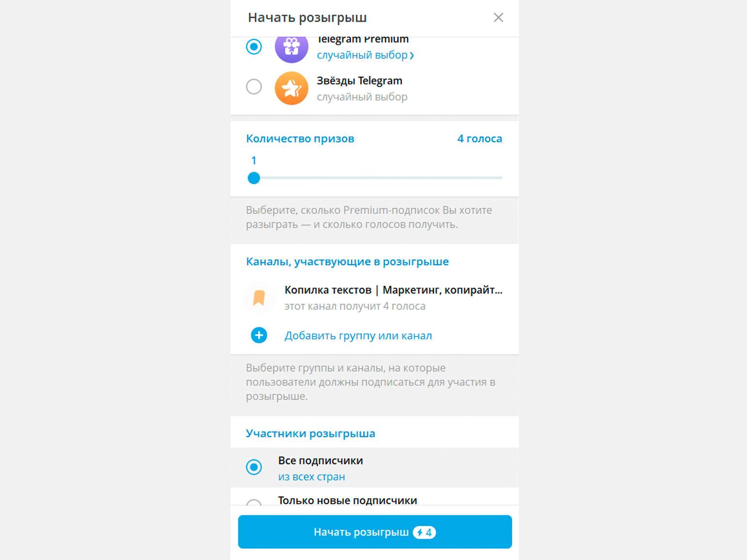The image size is (747, 560).
Task: Click the orange Telegram Stars icon
Action: click(292, 88)
